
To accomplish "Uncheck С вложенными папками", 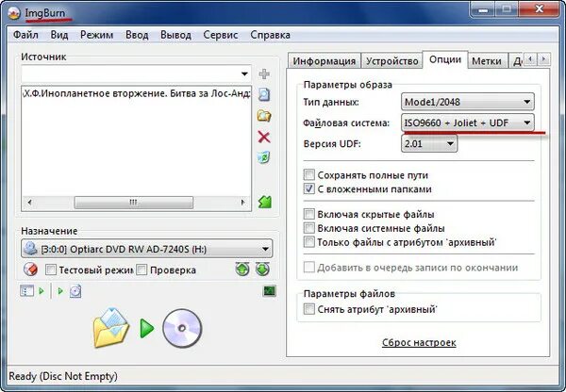I will click(309, 188).
